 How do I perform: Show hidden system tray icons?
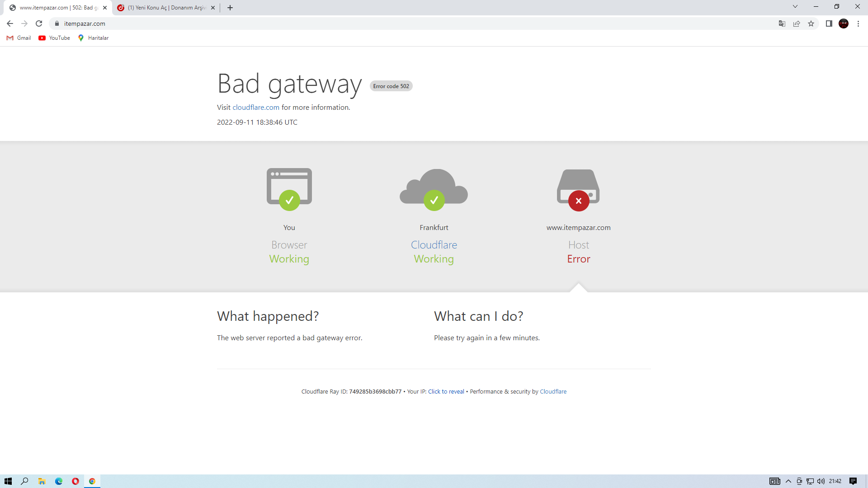788,481
